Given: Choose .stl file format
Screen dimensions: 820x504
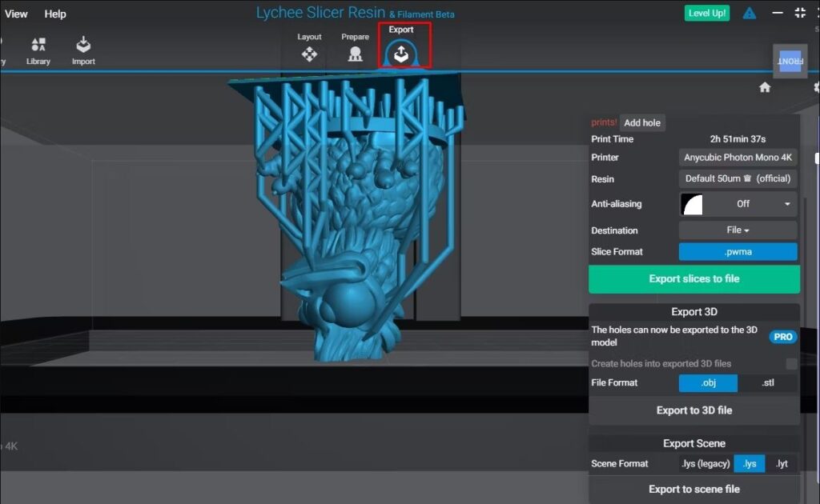Looking at the screenshot, I should pos(768,383).
